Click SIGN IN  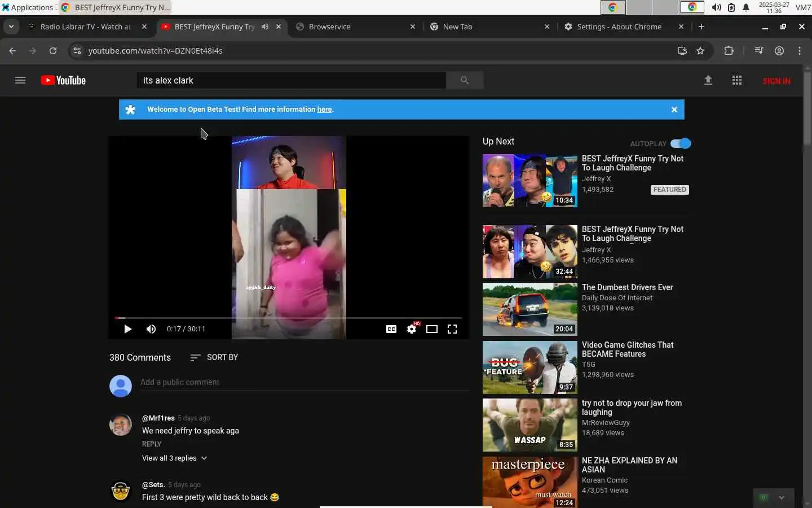[x=776, y=81]
